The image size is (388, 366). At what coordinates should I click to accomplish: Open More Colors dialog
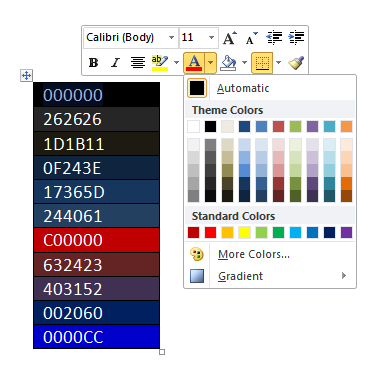click(x=270, y=254)
